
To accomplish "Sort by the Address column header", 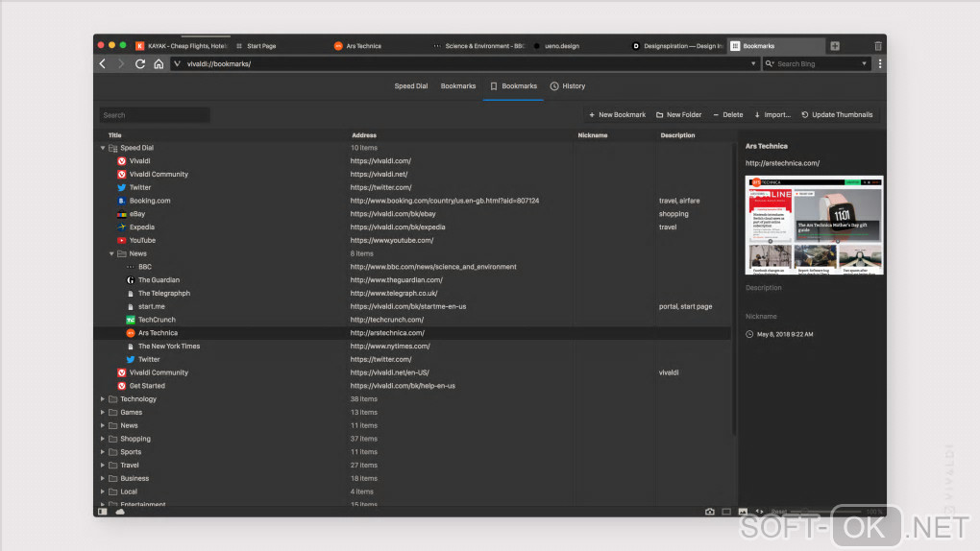I will [364, 135].
